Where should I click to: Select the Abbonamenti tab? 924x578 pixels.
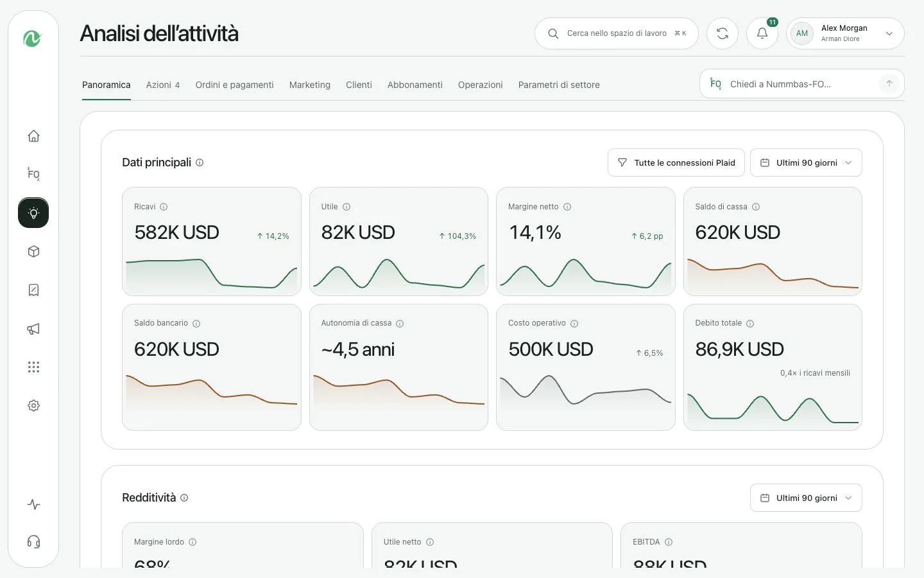415,85
